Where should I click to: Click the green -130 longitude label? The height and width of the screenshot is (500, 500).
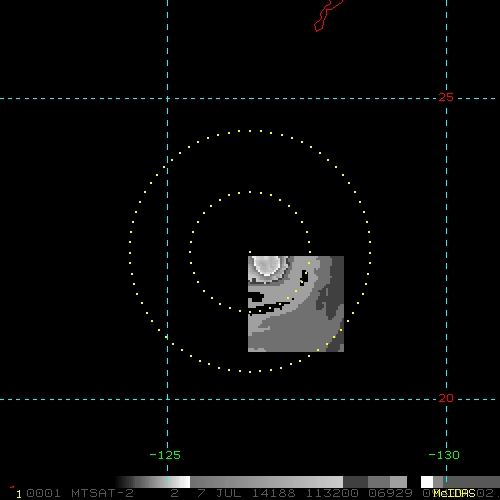coord(444,455)
